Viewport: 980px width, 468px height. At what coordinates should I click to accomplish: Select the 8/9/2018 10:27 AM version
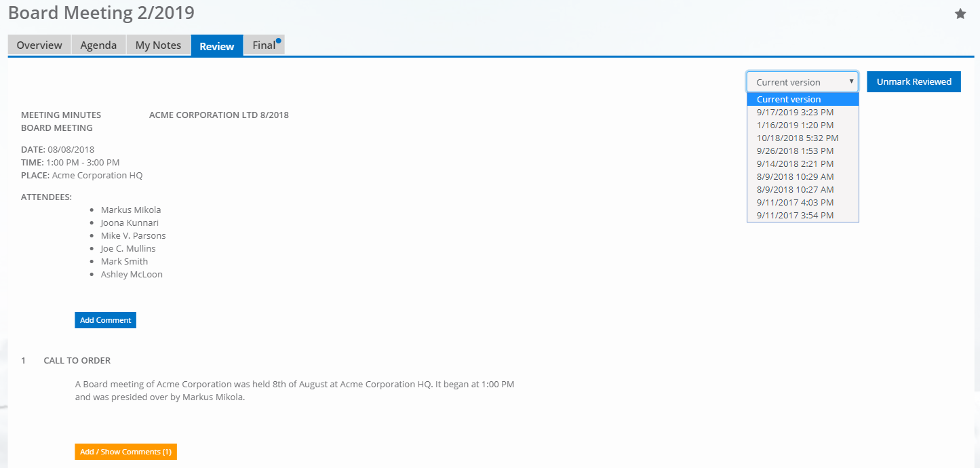tap(796, 189)
